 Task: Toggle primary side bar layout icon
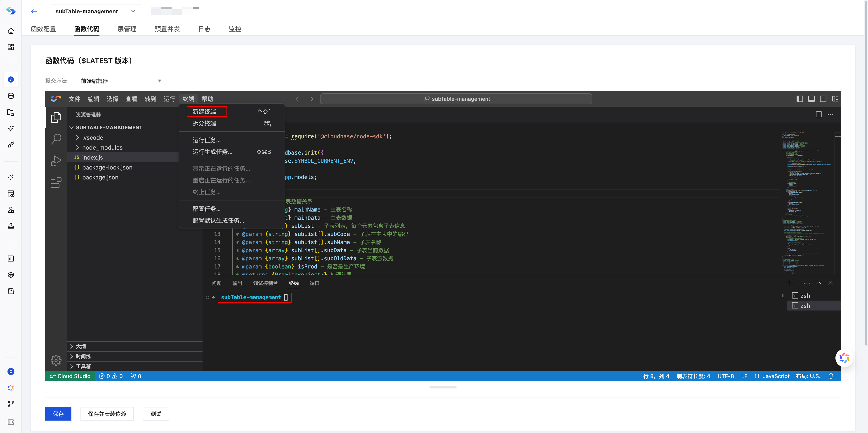click(x=800, y=99)
